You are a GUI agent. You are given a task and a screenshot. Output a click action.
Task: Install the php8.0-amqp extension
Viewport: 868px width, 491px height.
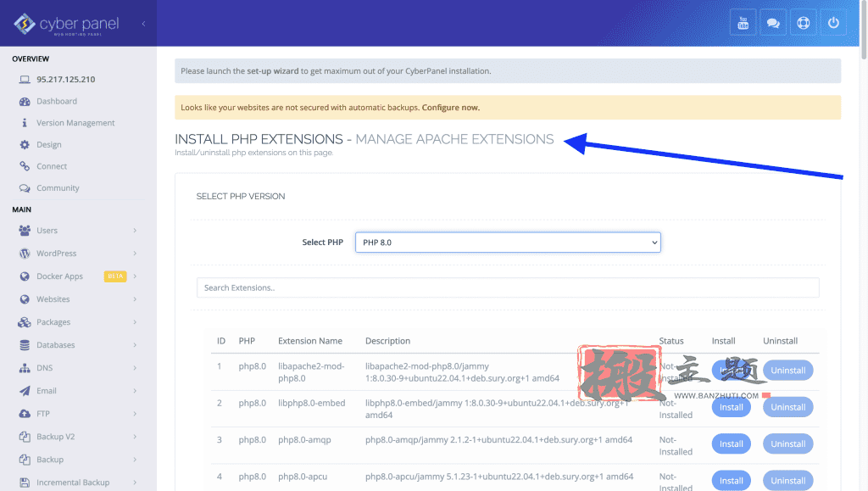click(731, 444)
